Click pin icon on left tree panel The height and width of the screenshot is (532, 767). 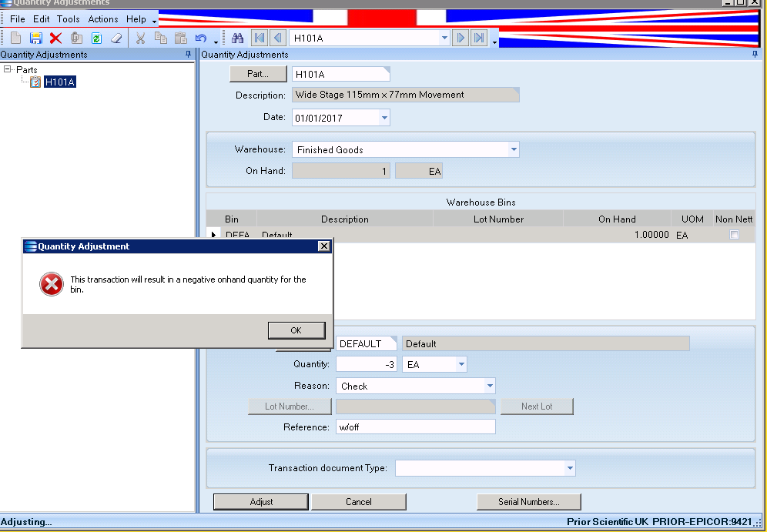click(x=189, y=54)
